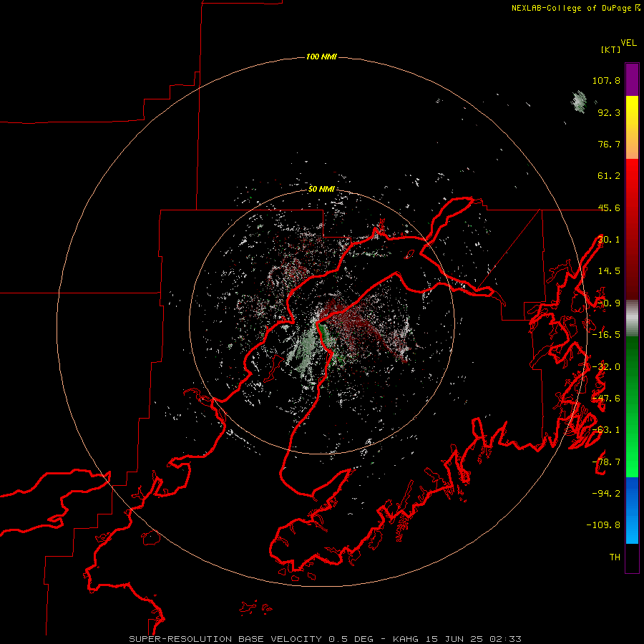The image size is (644, 644).
Task: Click the 30.1 velocity scale value
Action: point(609,240)
